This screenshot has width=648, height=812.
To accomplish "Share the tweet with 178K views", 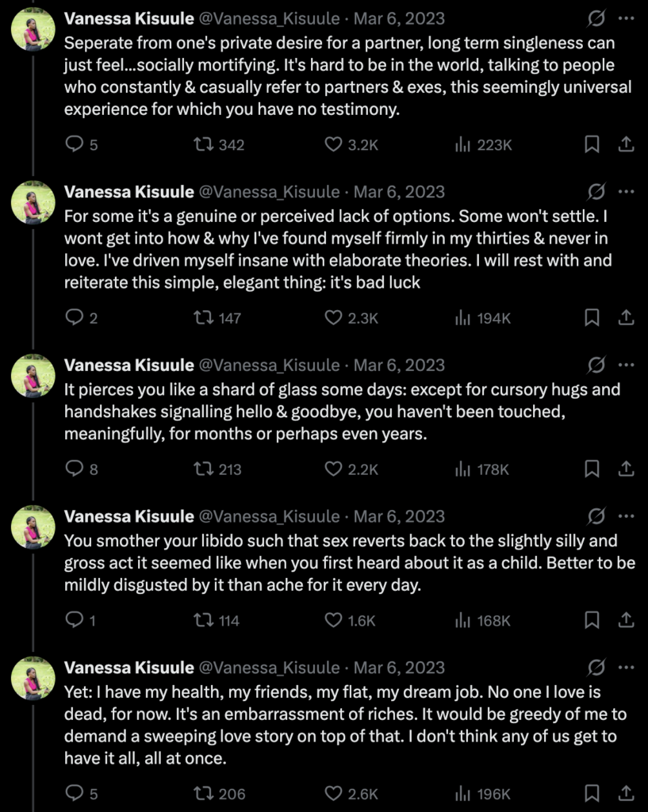I will [x=625, y=469].
